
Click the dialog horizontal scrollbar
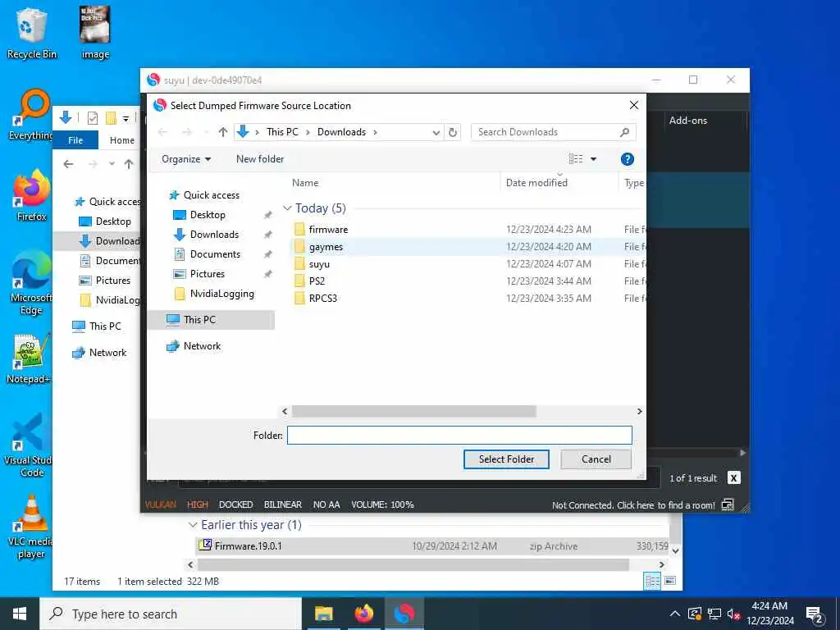[x=413, y=412]
